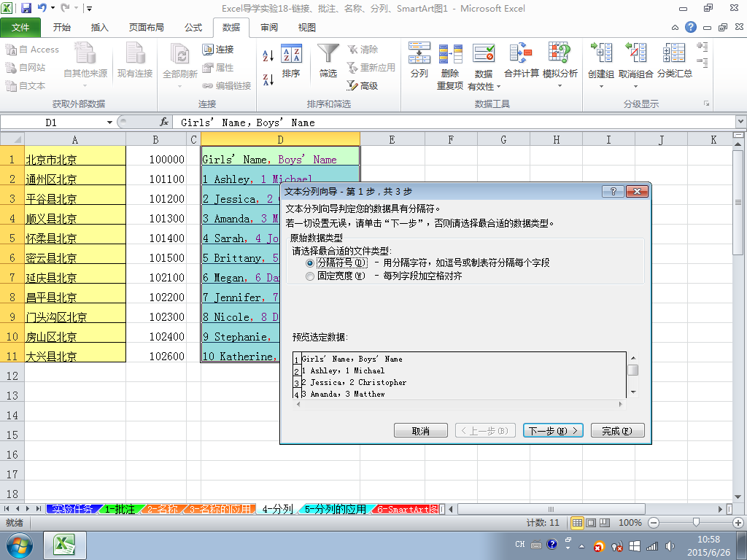Screen dimensions: 747x560
Task: Click the 分类汇总 subtotal icon
Action: pyautogui.click(x=675, y=60)
